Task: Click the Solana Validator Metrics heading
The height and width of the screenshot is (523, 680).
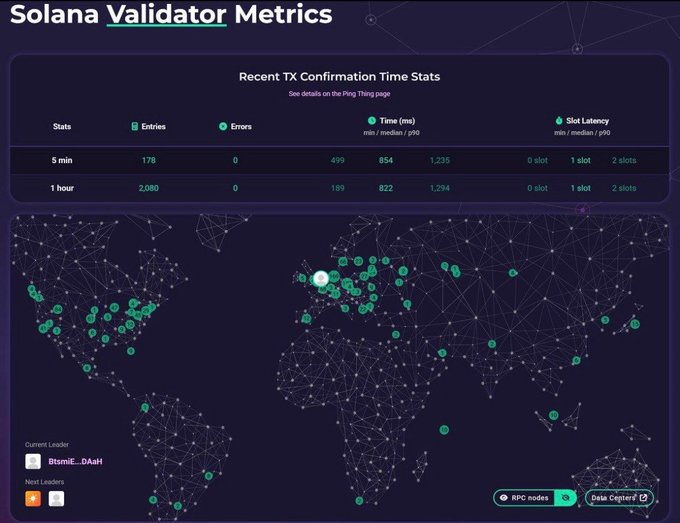Action: 171,14
